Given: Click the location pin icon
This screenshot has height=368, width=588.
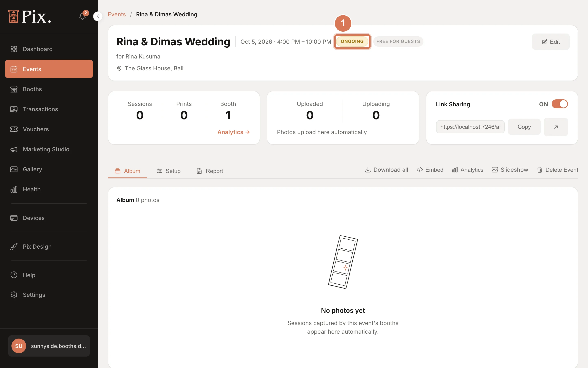Looking at the screenshot, I should (x=119, y=68).
